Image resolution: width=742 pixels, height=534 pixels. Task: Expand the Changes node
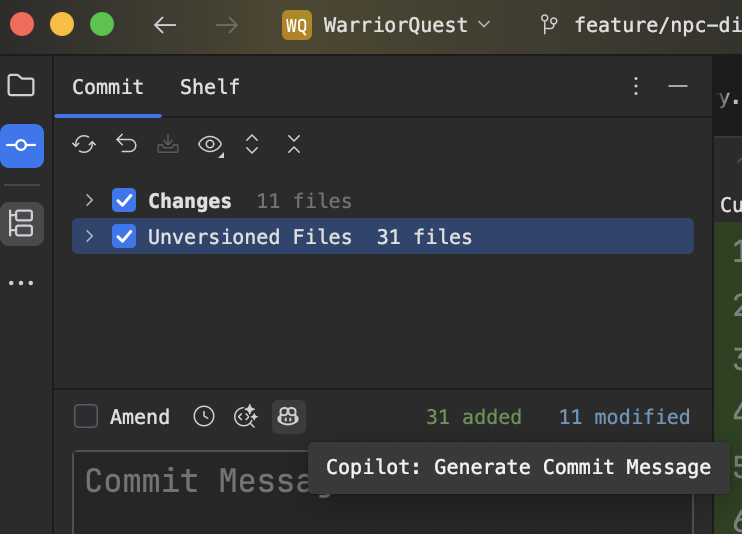point(90,201)
